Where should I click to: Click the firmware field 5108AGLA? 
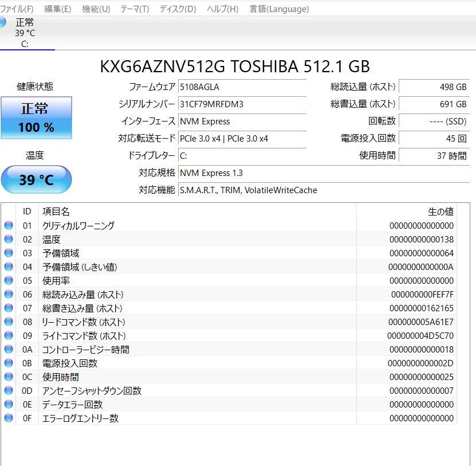(242, 87)
